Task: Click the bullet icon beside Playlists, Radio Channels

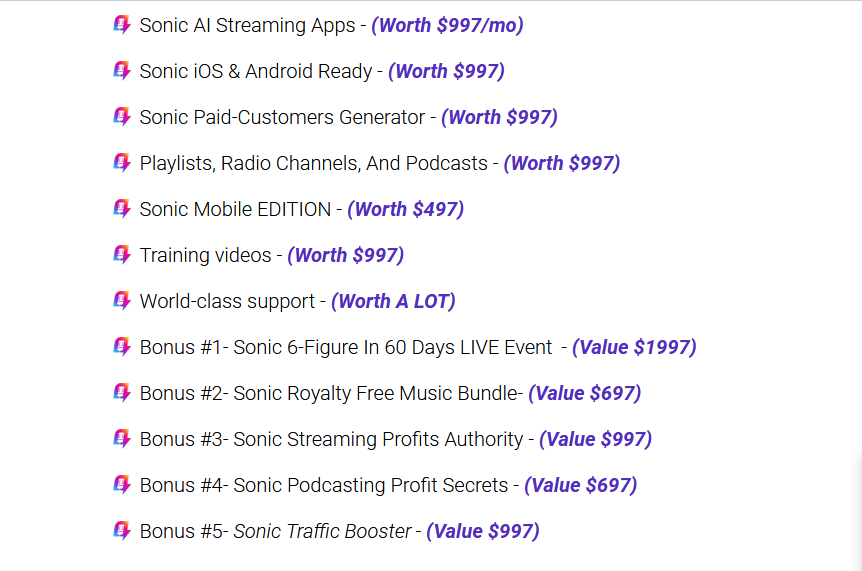Action: [122, 163]
